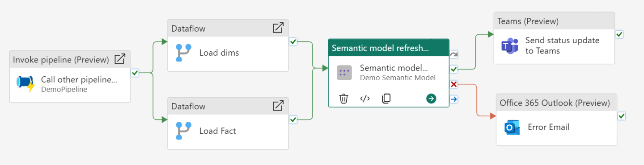This screenshot has width=644, height=165.
Task: Select success output of Load Fact
Action: [293, 120]
